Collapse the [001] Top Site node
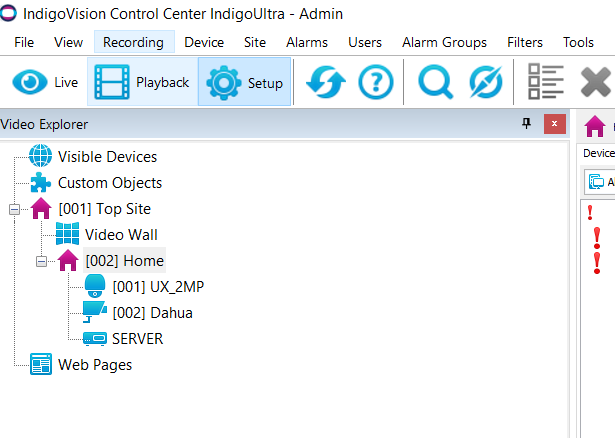This screenshot has width=615, height=438. point(14,209)
